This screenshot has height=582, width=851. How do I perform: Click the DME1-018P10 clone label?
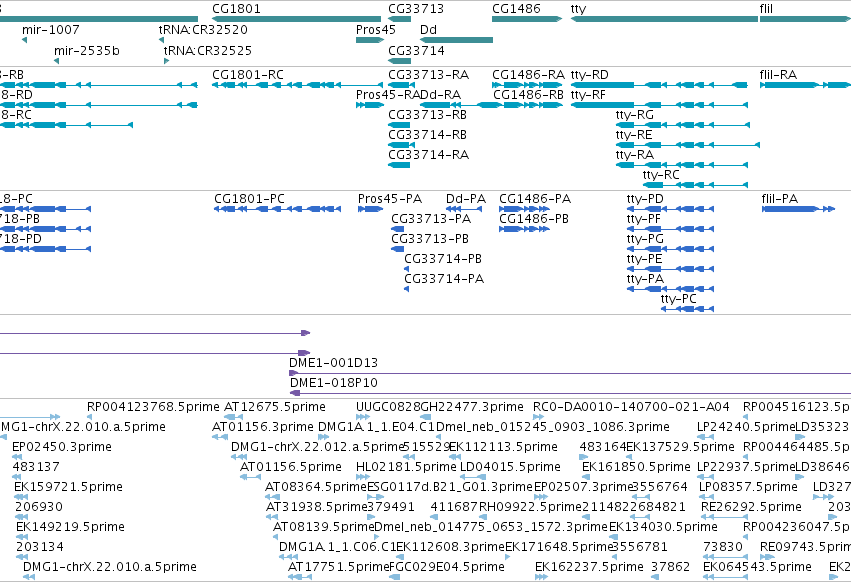click(x=334, y=383)
